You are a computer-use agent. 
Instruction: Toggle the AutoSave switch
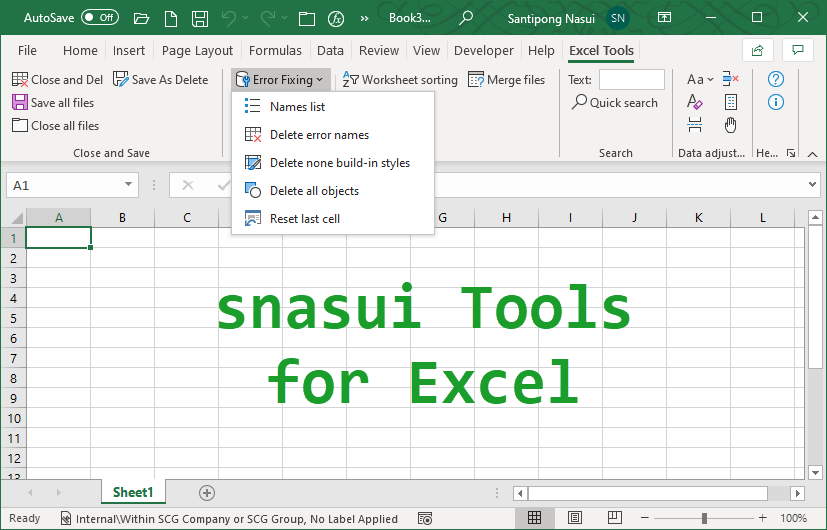(x=100, y=18)
